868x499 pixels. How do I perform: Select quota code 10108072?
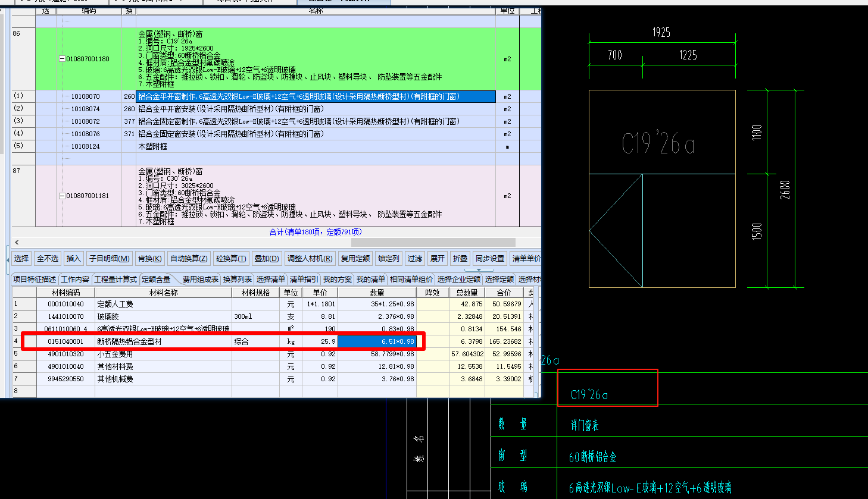pyautogui.click(x=86, y=121)
